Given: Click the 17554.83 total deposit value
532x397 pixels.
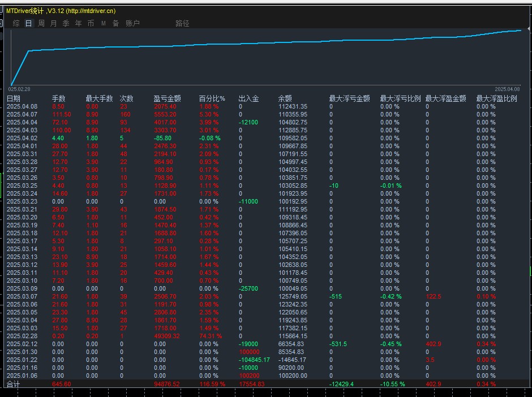Looking at the screenshot, I should [252, 384].
